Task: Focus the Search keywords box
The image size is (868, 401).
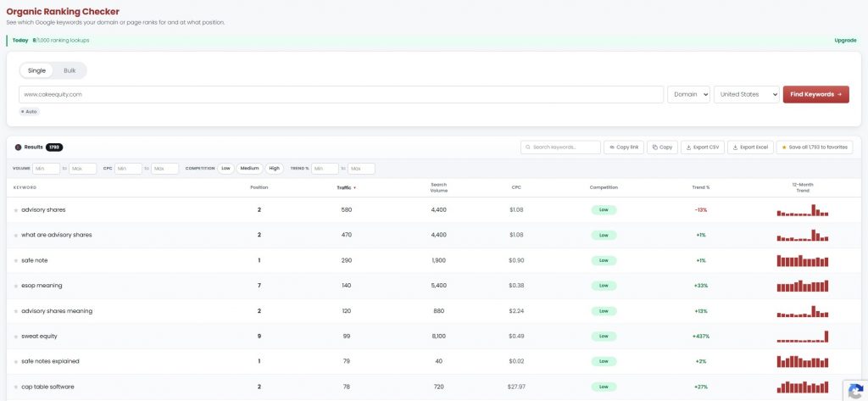Action: coord(560,148)
